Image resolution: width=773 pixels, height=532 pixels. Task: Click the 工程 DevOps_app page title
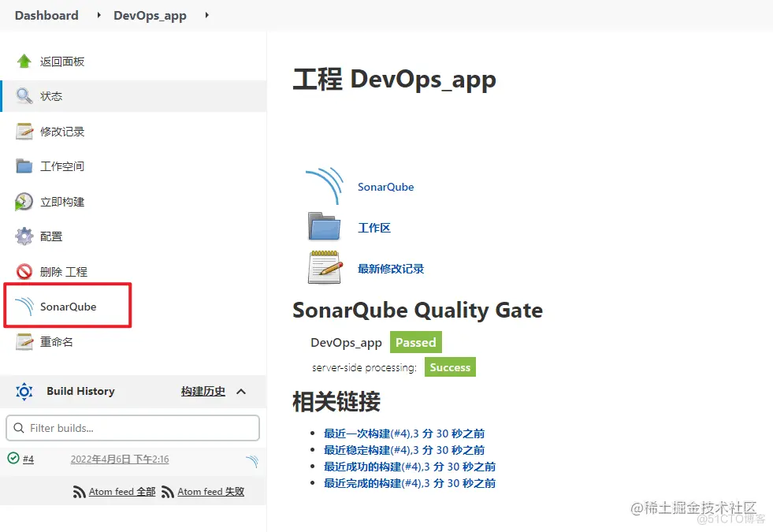(395, 79)
